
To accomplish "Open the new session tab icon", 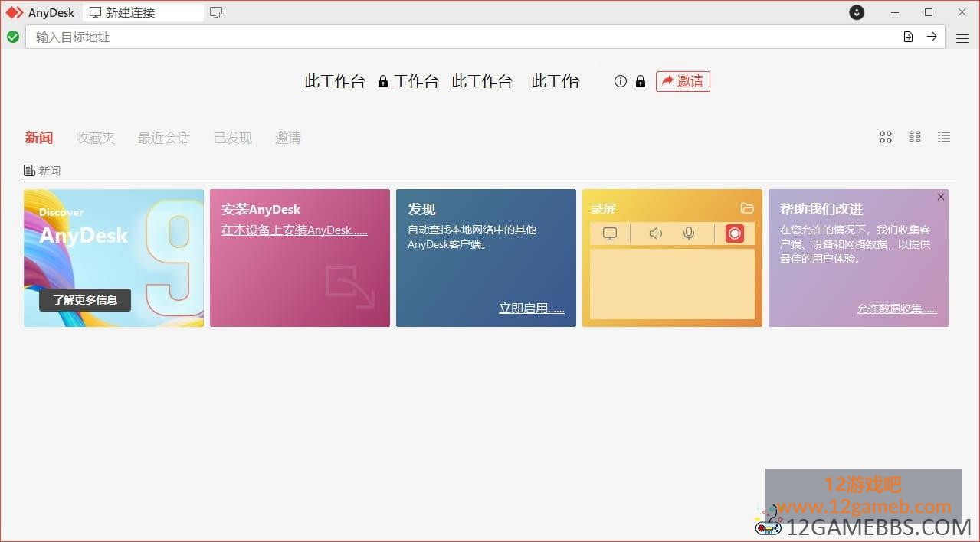I will click(216, 12).
